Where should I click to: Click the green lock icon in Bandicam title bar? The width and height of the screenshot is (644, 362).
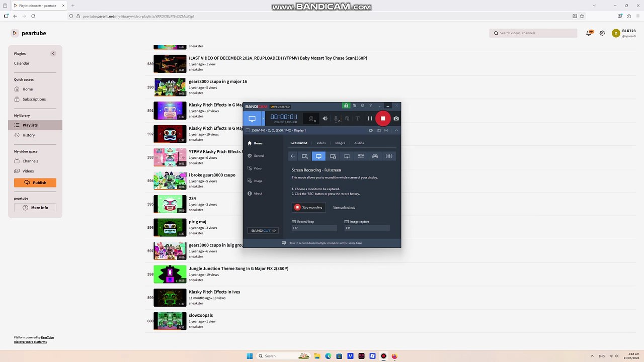tap(346, 106)
